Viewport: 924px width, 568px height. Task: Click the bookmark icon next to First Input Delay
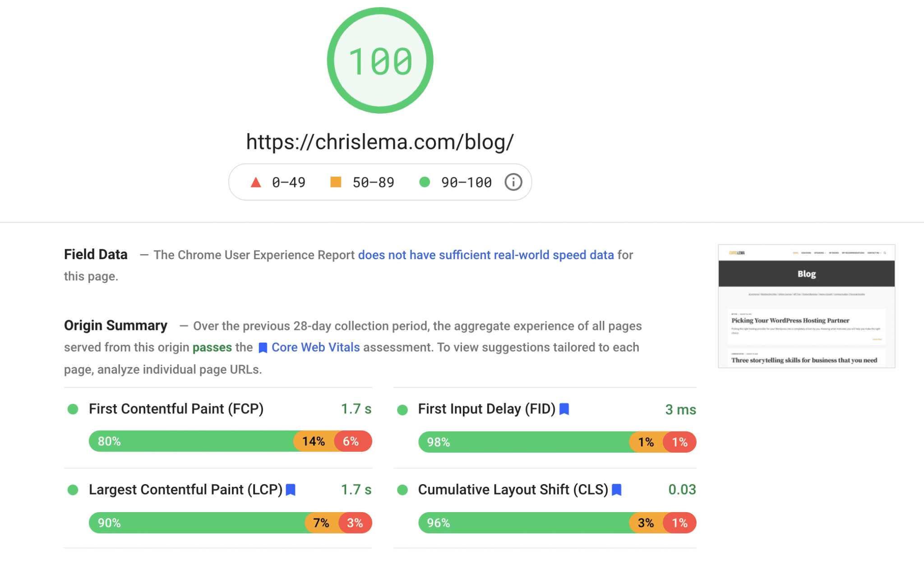564,408
